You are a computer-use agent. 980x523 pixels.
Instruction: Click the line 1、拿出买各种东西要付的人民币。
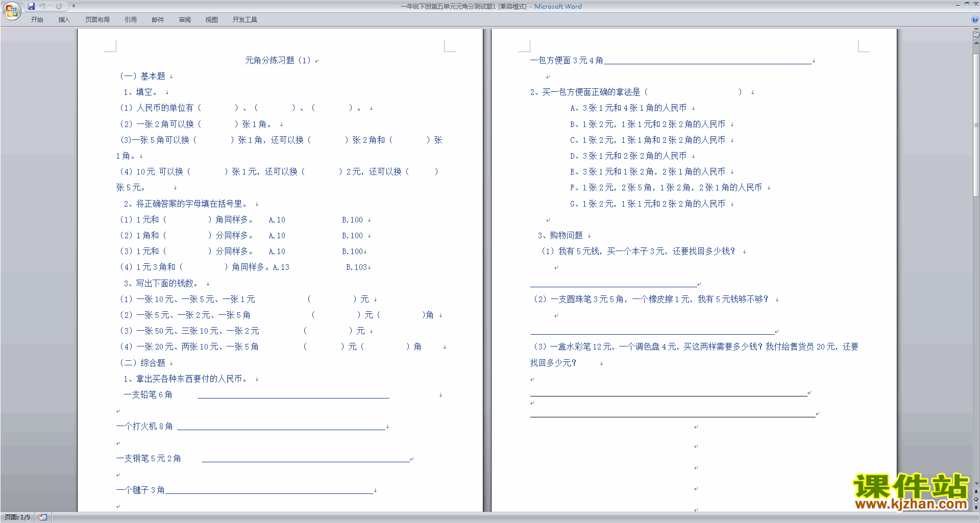185,379
